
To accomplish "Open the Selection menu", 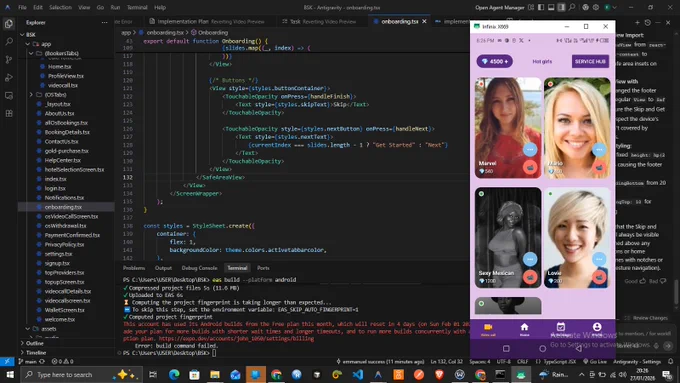I will [60, 7].
